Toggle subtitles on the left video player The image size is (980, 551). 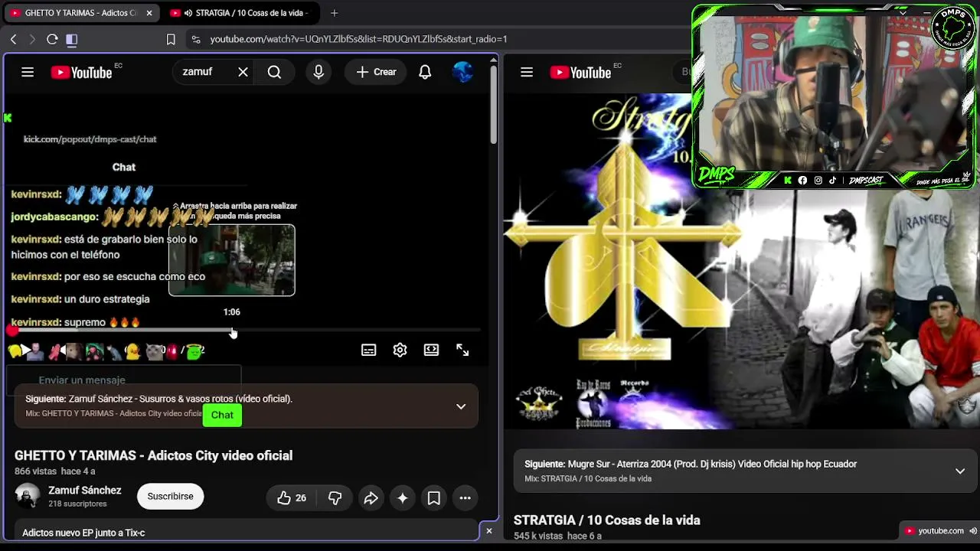[x=369, y=350]
